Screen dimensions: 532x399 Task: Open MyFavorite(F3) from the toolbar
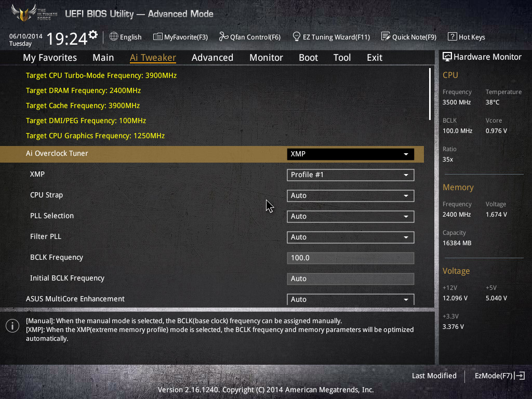click(x=180, y=37)
